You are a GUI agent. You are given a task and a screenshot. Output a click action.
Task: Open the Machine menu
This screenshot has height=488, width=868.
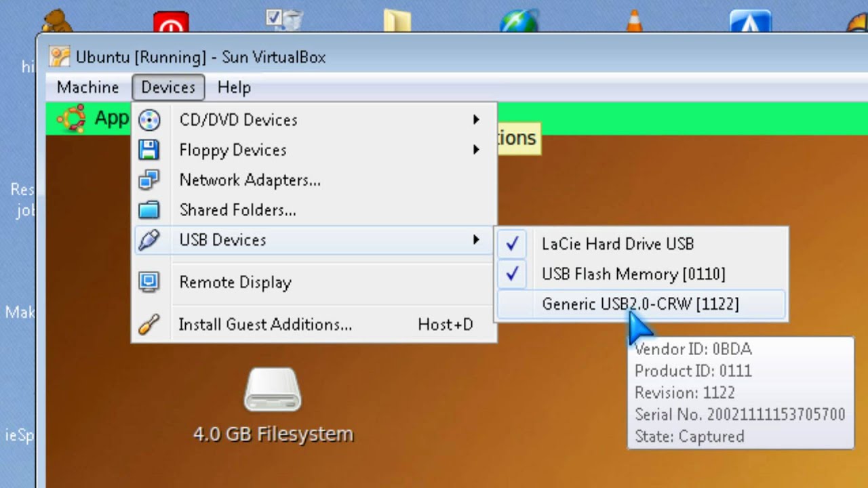coord(87,87)
